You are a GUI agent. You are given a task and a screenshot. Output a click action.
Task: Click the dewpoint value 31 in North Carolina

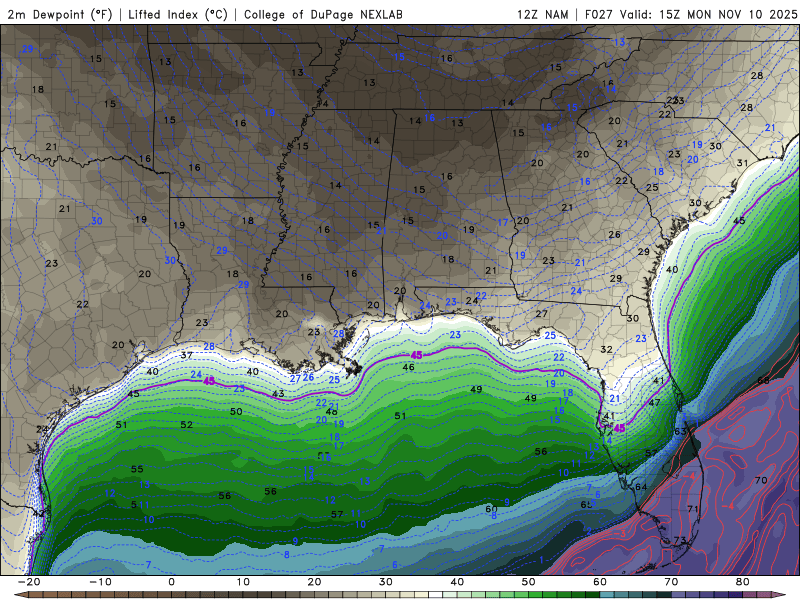click(x=742, y=163)
